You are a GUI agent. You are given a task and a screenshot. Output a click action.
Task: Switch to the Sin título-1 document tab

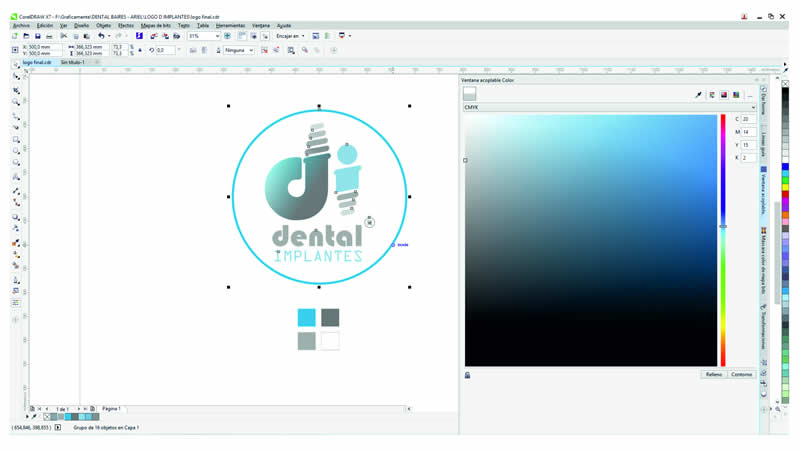click(72, 62)
